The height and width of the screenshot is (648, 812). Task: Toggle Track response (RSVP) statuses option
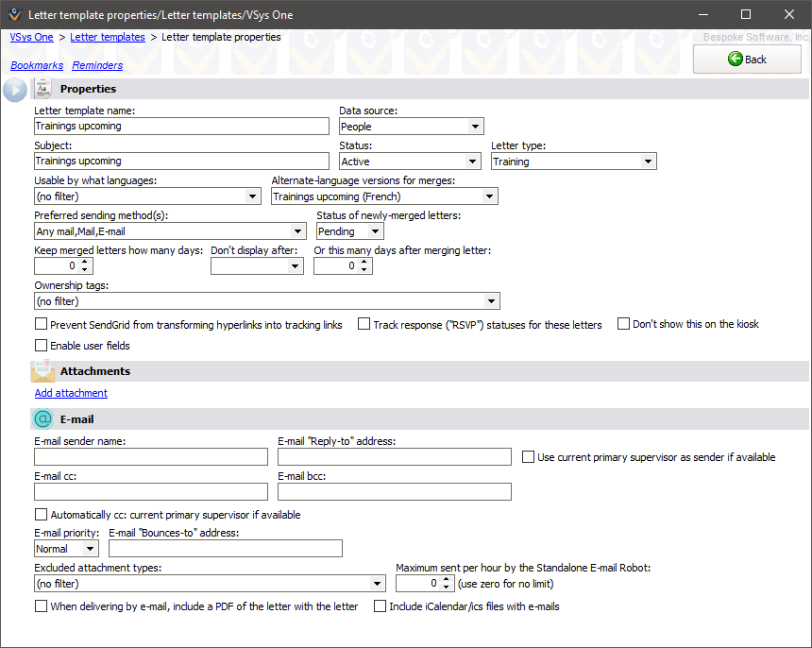(364, 323)
